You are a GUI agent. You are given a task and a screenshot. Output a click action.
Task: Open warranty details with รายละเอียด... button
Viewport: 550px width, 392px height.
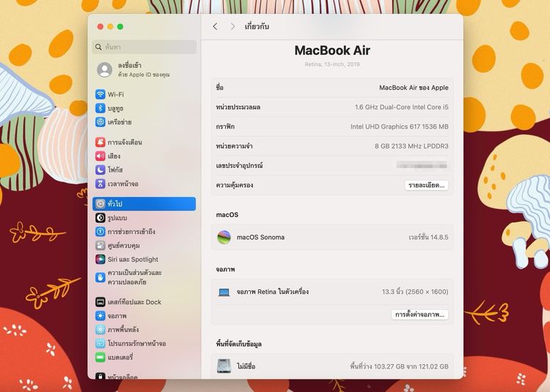[x=426, y=185]
